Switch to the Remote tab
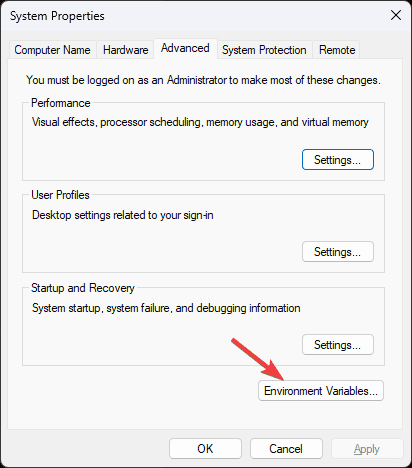 pos(337,50)
